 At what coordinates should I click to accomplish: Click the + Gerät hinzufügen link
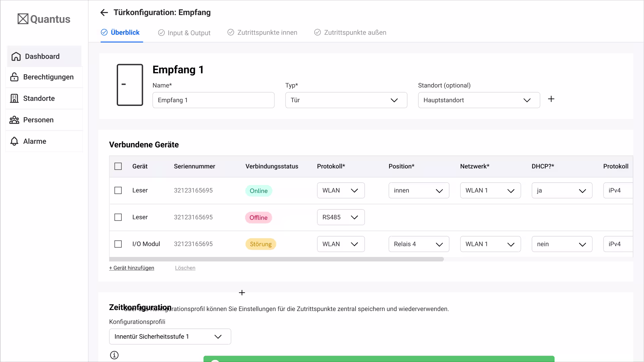click(131, 268)
